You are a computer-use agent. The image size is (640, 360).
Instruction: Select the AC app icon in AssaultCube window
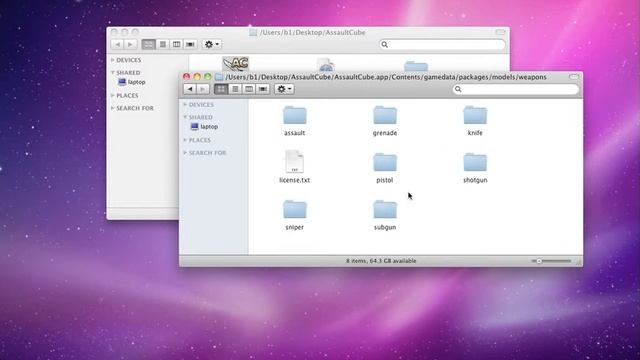(x=236, y=64)
